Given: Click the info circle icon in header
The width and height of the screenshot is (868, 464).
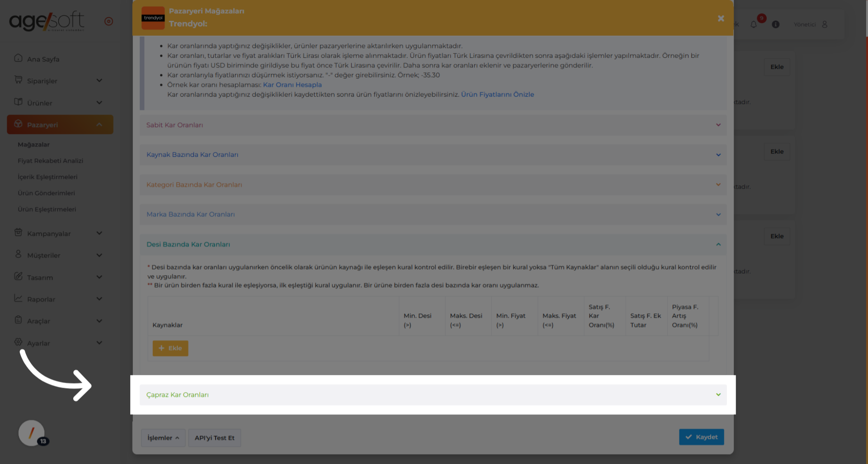Looking at the screenshot, I should coord(776,24).
